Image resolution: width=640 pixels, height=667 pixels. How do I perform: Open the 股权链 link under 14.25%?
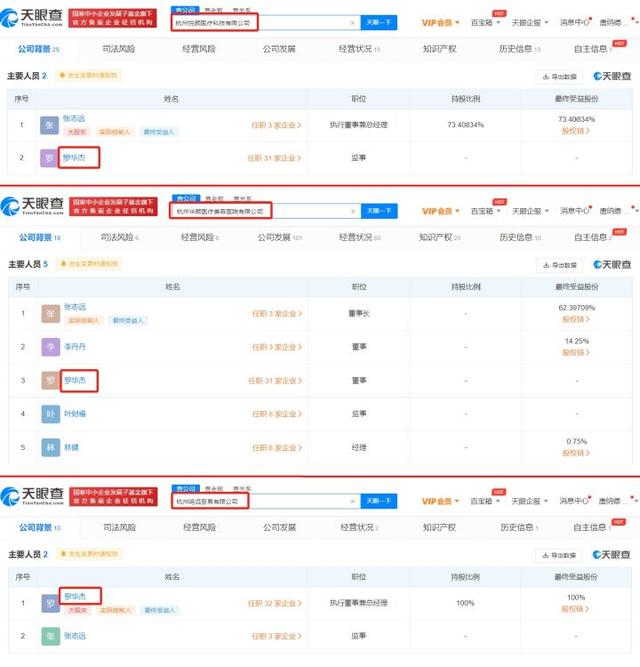(x=576, y=352)
